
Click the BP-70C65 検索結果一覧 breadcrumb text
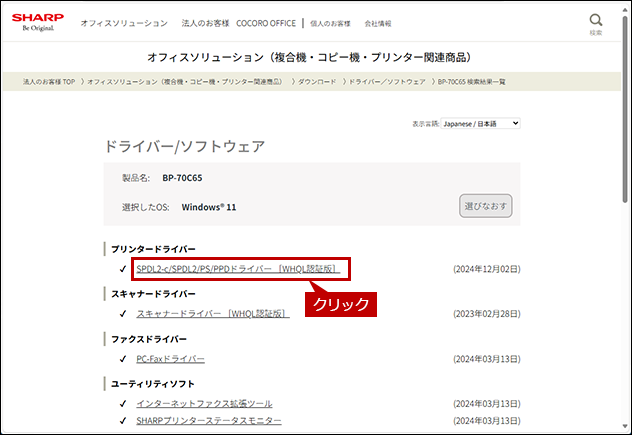(471, 82)
